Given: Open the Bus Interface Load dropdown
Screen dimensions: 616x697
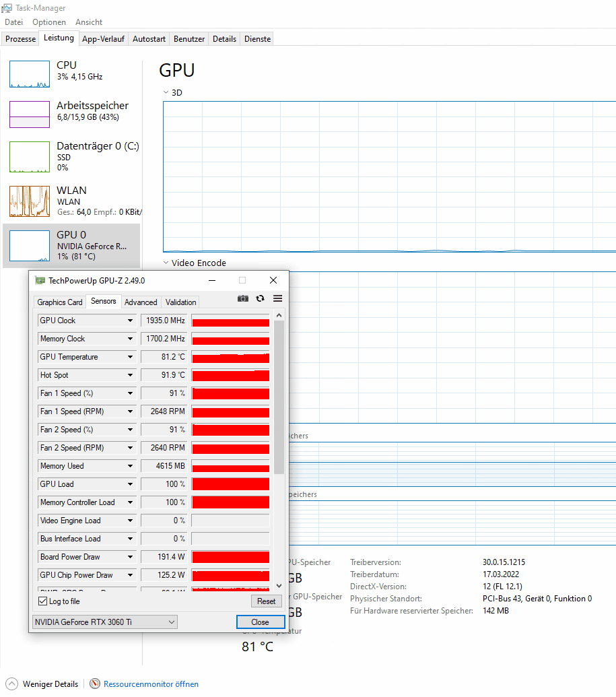Looking at the screenshot, I should pos(130,539).
